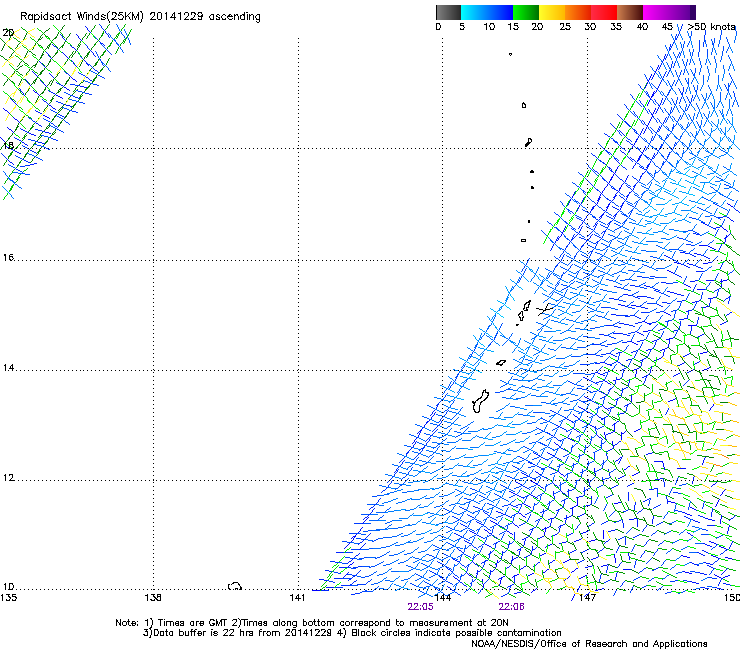Click the legend label '5'
This screenshot has height=650, width=740.
tap(462, 27)
